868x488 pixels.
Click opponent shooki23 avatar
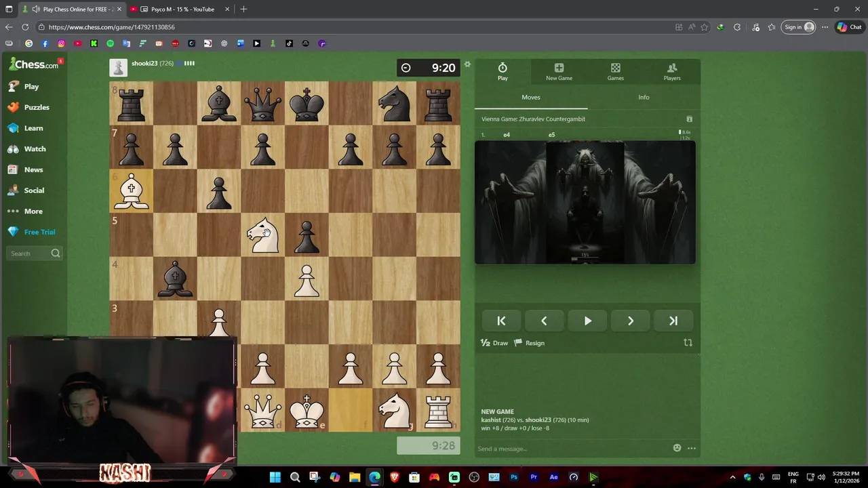(118, 68)
